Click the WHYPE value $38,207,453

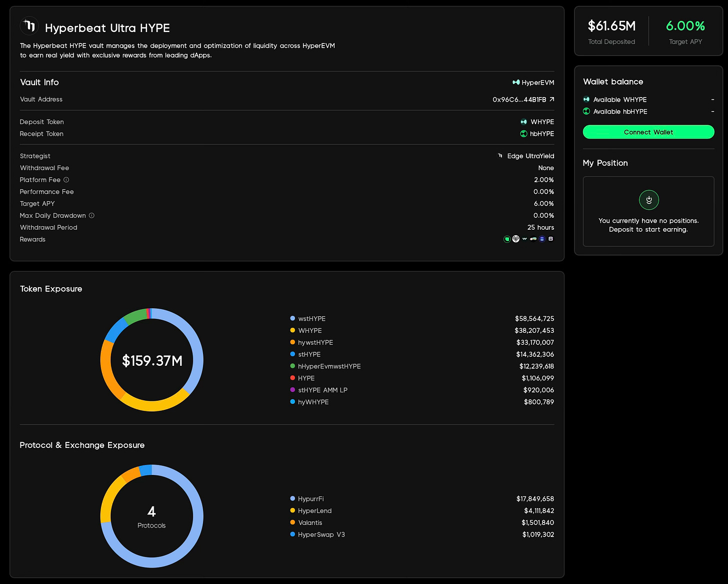coord(534,331)
